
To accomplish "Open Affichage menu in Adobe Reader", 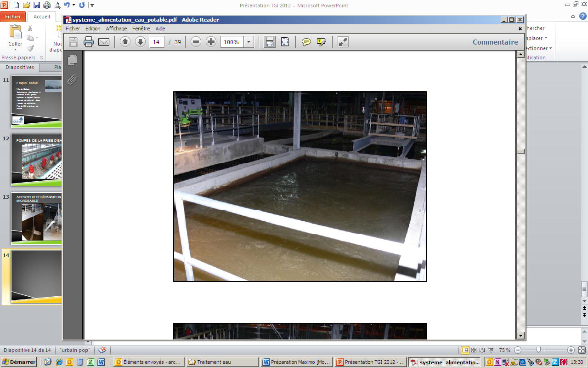I will 116,29.
